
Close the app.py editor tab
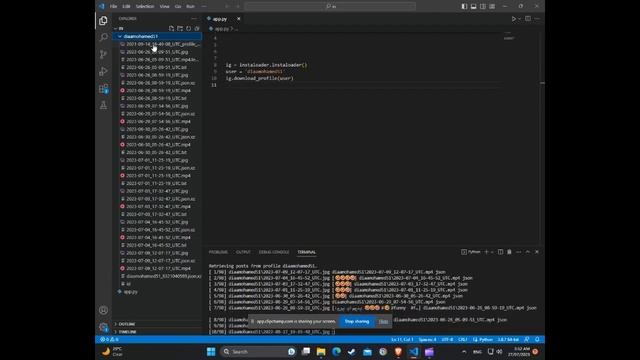tap(239, 19)
